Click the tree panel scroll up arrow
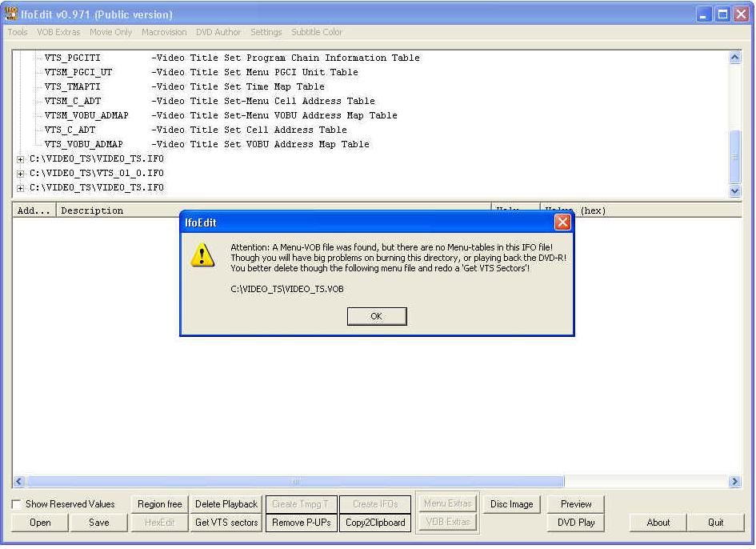The width and height of the screenshot is (756, 549). pos(734,58)
